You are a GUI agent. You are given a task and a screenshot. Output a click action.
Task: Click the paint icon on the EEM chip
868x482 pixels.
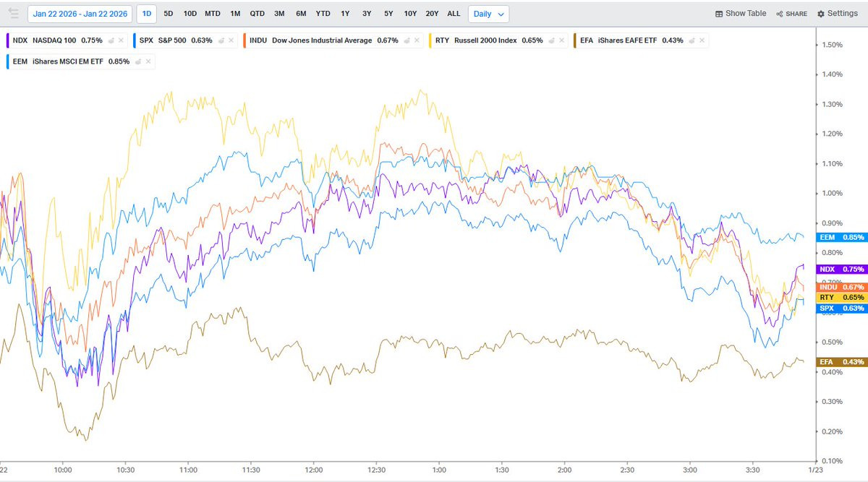137,61
